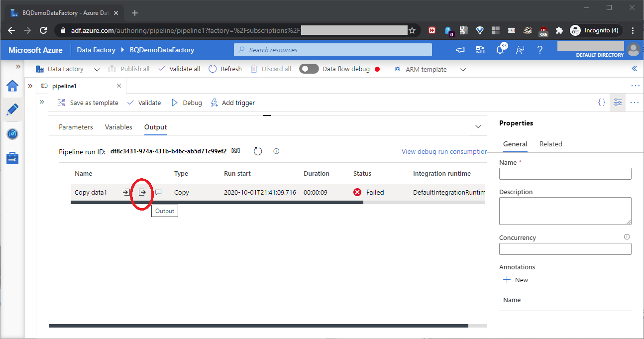
Task: Open browser Extensions puzzle icon
Action: point(559,30)
